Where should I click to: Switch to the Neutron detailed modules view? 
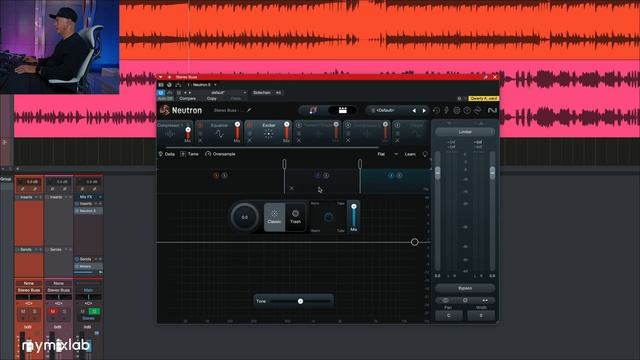click(x=343, y=110)
